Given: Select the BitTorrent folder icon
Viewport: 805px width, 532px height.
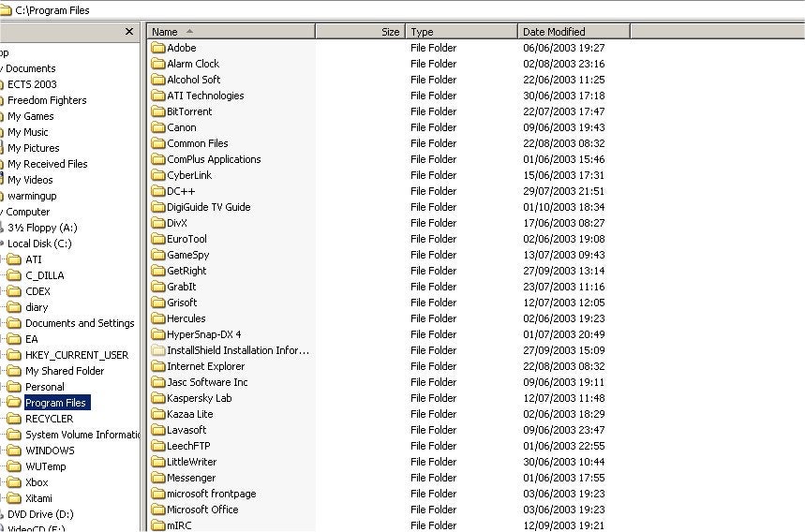Looking at the screenshot, I should 157,111.
